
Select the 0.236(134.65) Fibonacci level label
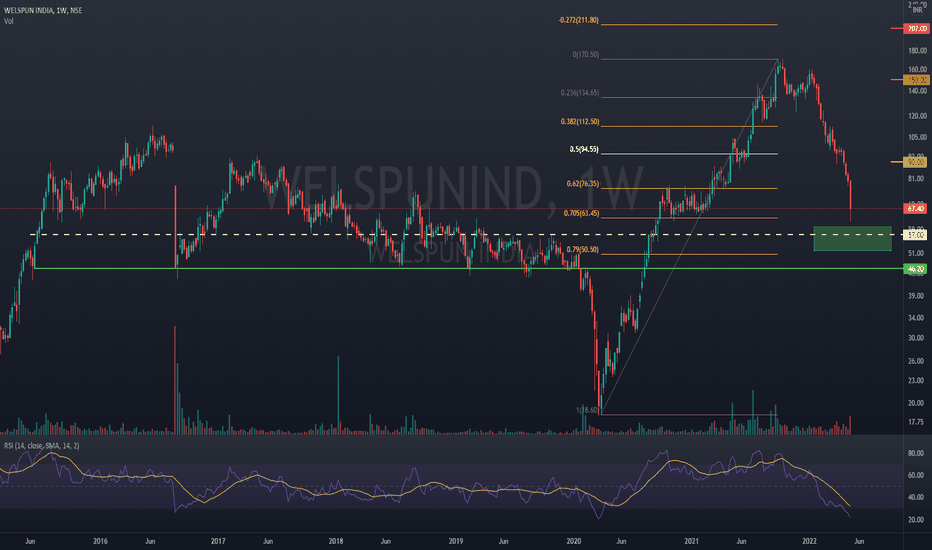580,93
